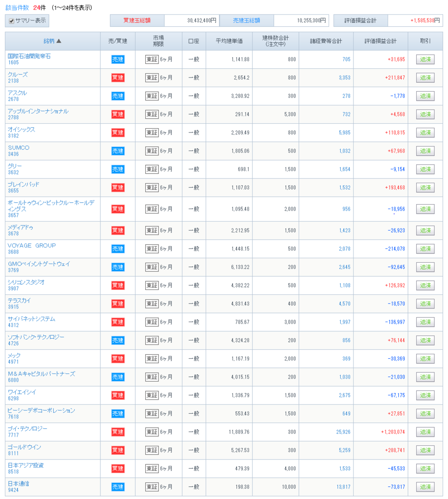Click 返済 button for クルーズ
The image size is (448, 499).
[425, 77]
